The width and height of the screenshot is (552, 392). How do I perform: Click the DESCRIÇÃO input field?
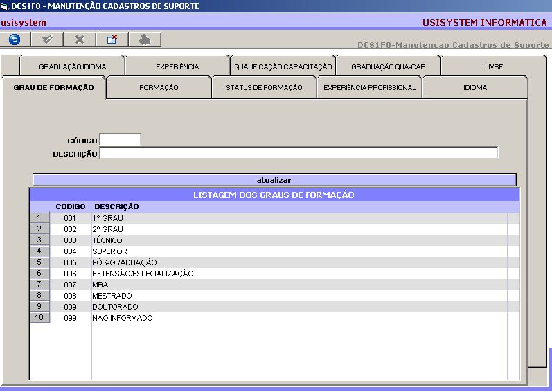(299, 153)
